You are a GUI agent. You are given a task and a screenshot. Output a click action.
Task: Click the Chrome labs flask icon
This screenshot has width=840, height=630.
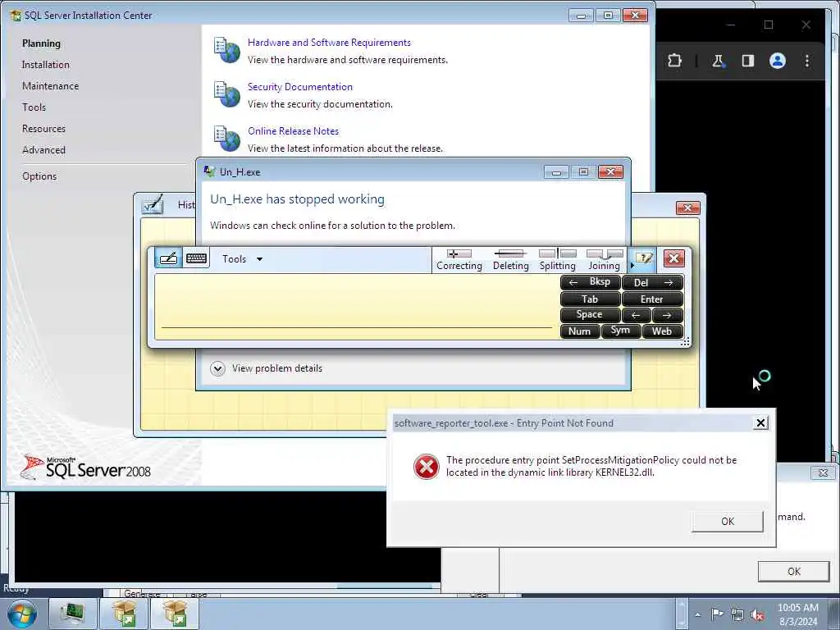pyautogui.click(x=718, y=61)
